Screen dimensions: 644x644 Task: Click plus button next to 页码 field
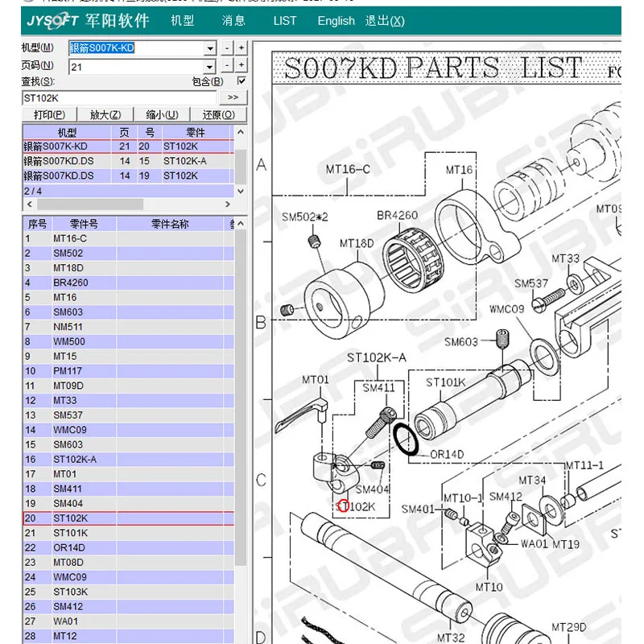tap(241, 65)
